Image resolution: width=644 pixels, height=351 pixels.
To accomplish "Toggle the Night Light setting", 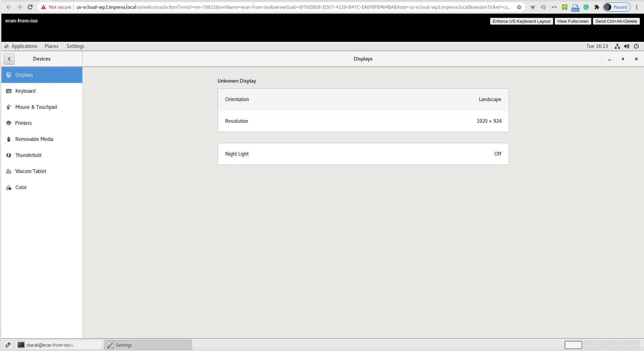I will pyautogui.click(x=363, y=154).
